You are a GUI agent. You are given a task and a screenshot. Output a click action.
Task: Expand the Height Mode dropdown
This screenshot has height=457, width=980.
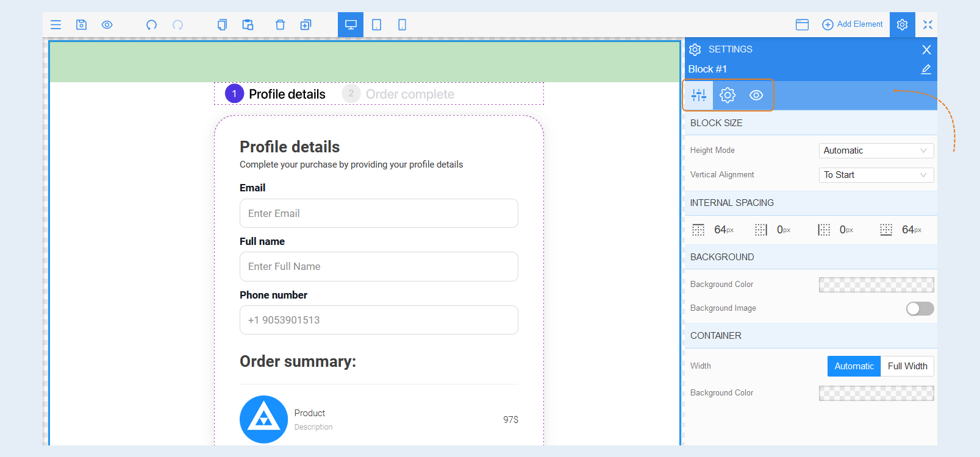(876, 151)
